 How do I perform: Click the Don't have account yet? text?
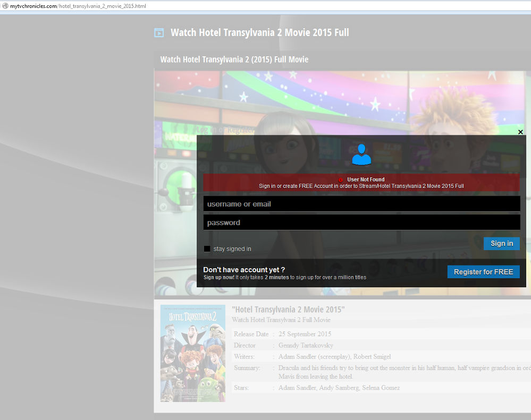pyautogui.click(x=244, y=270)
